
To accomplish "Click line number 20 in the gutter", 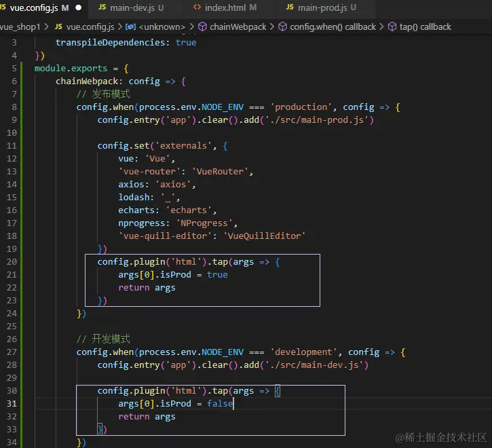I will [x=12, y=262].
